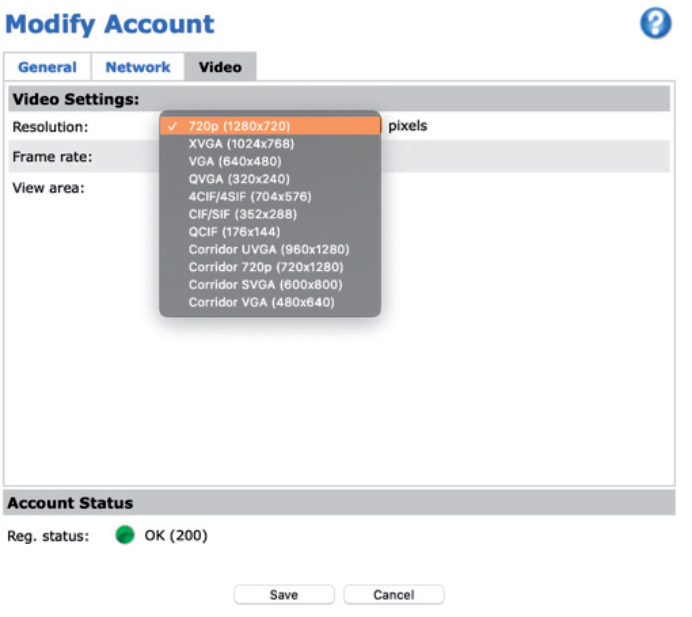Select the Video tab
The width and height of the screenshot is (692, 617).
pyautogui.click(x=220, y=67)
